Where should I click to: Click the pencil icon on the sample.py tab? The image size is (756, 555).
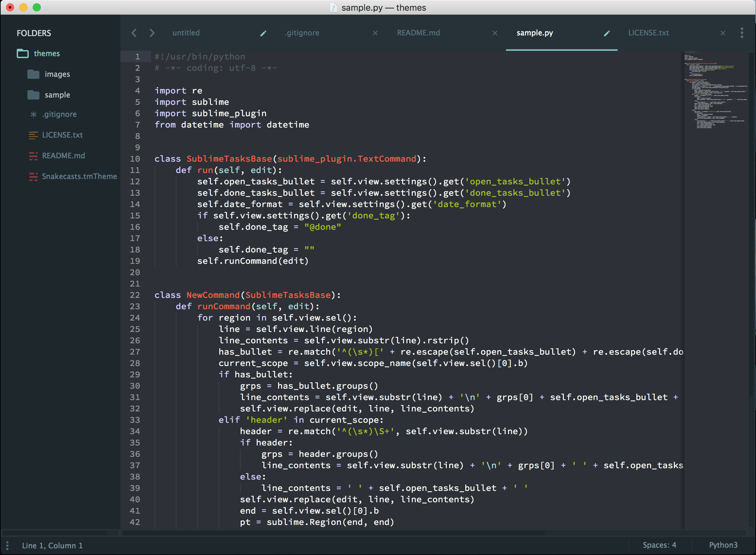(607, 33)
